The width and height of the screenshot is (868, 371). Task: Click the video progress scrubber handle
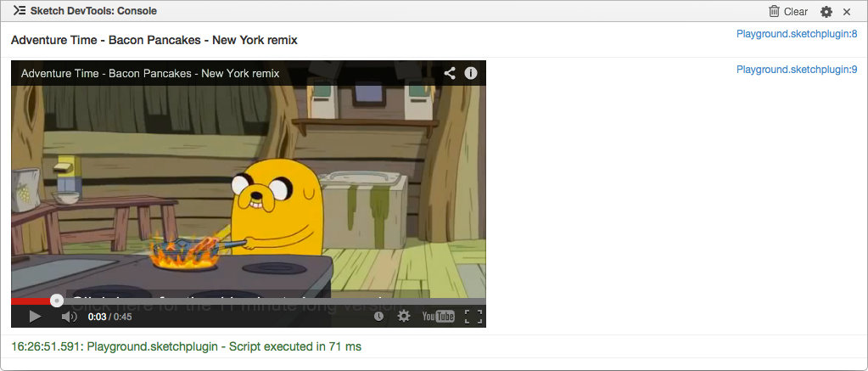[x=57, y=301]
